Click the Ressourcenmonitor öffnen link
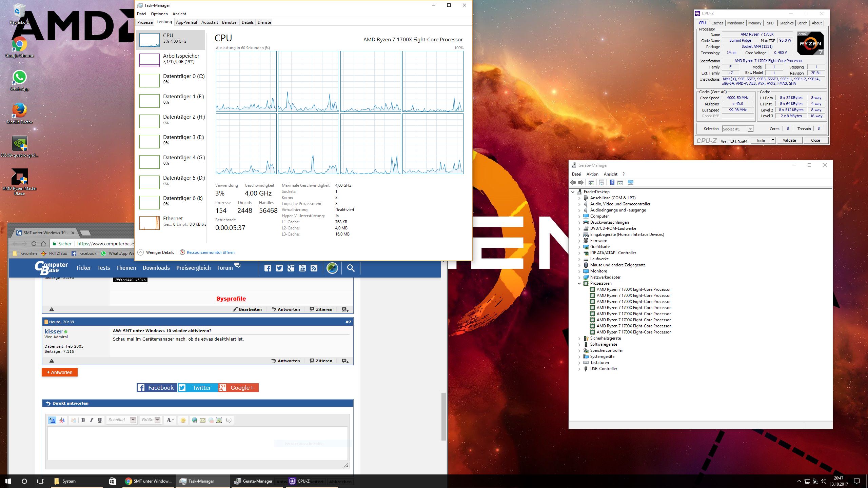The image size is (868, 488). click(210, 252)
